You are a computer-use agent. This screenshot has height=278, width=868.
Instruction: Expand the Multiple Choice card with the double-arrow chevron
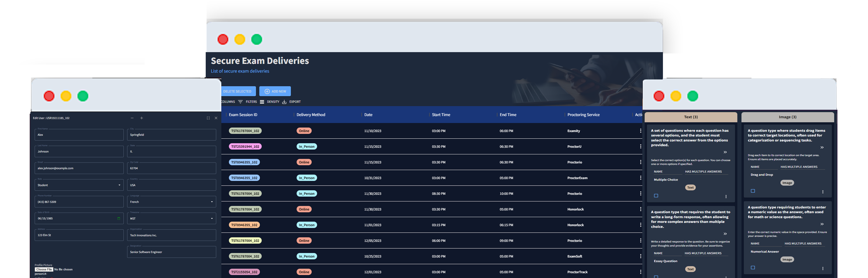(x=725, y=152)
